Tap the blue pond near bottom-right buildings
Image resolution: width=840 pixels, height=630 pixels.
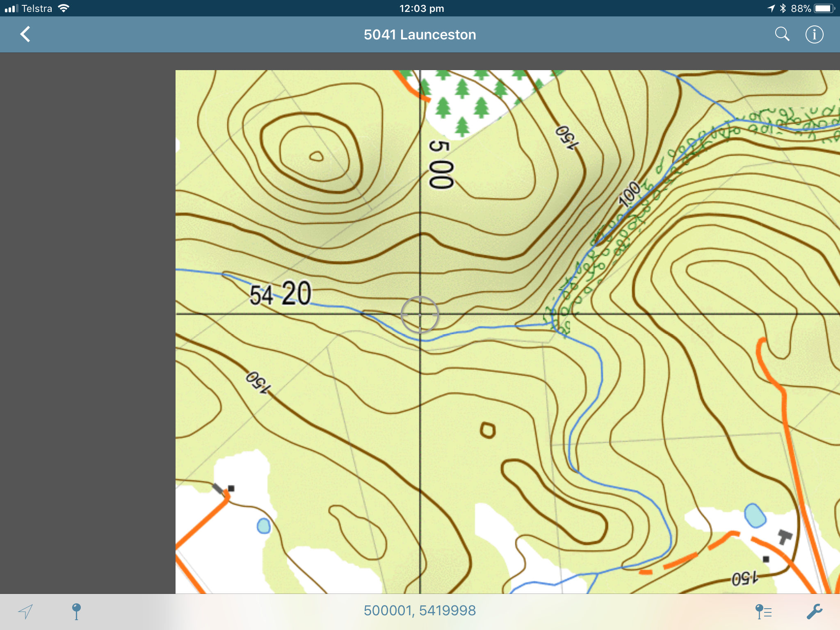(755, 515)
